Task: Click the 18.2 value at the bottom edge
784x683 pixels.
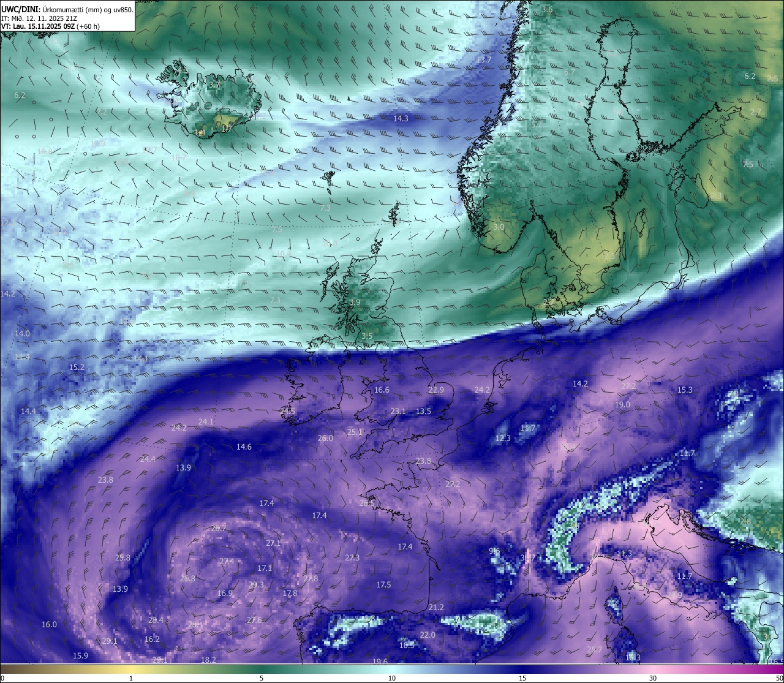Action: pos(208,660)
